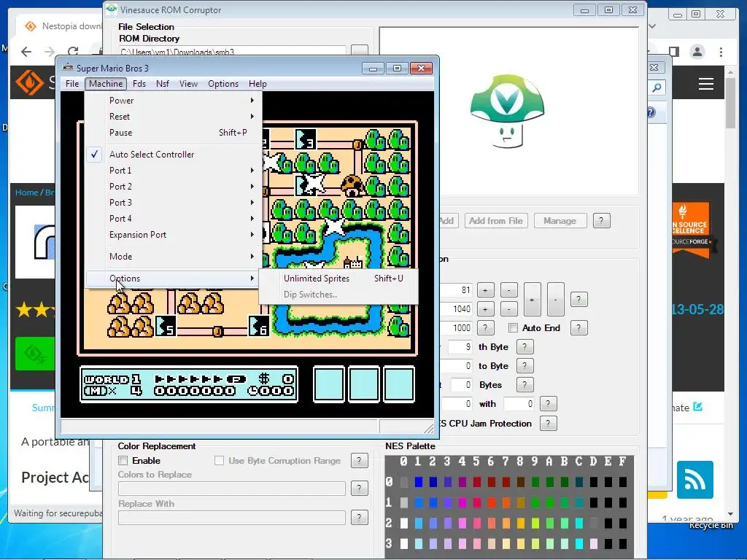Increment the value 1040 with plus button

click(x=485, y=309)
